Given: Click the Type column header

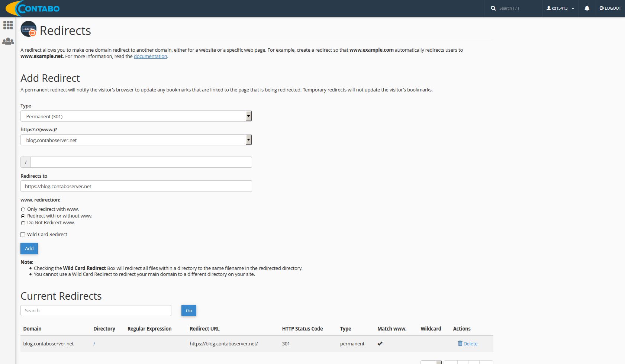Looking at the screenshot, I should coord(345,329).
